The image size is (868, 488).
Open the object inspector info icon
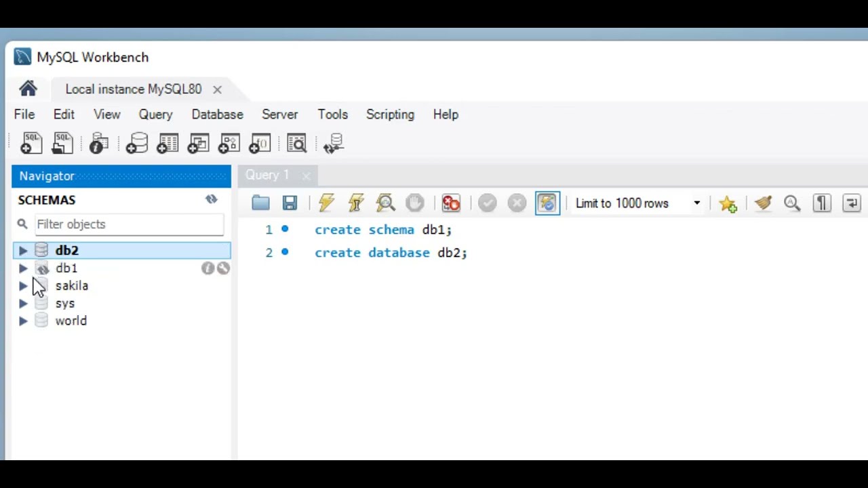pos(99,143)
